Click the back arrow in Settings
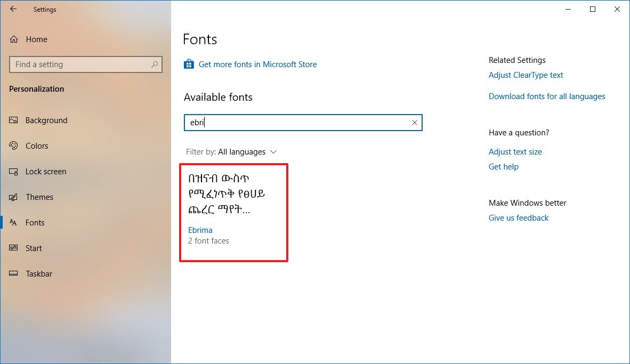630x364 pixels. click(x=13, y=9)
